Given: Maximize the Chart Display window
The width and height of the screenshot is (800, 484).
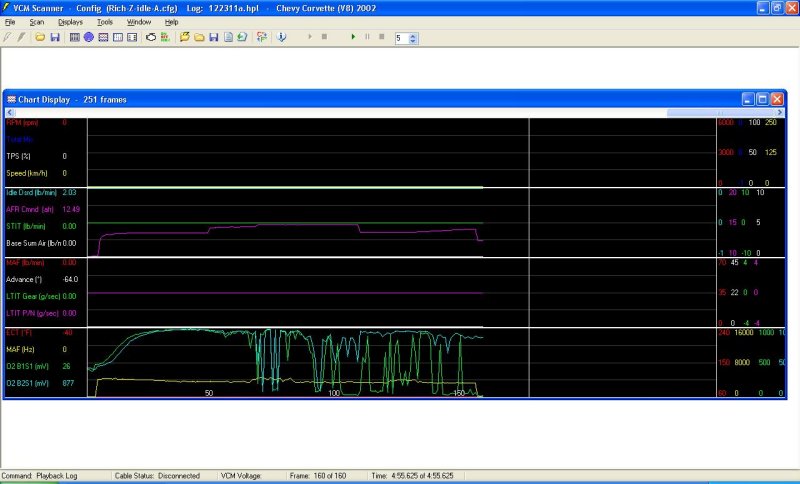Looking at the screenshot, I should point(762,99).
